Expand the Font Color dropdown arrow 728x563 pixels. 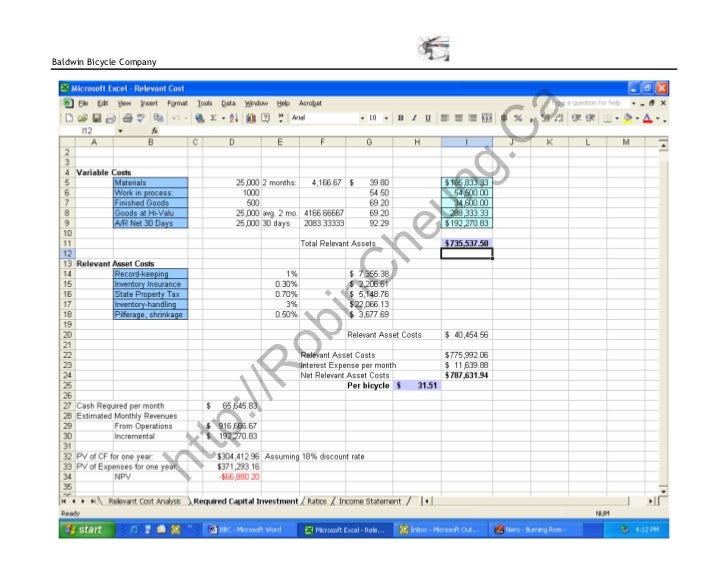(658, 118)
